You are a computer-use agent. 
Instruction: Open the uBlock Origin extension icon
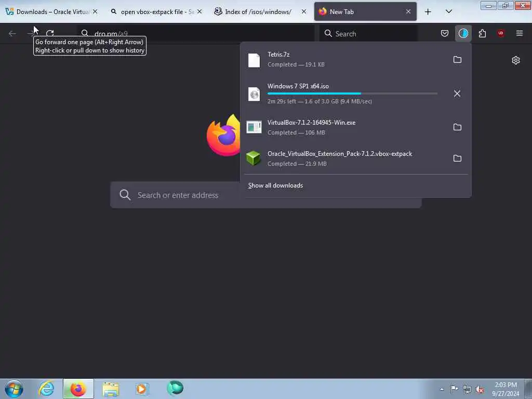point(501,33)
